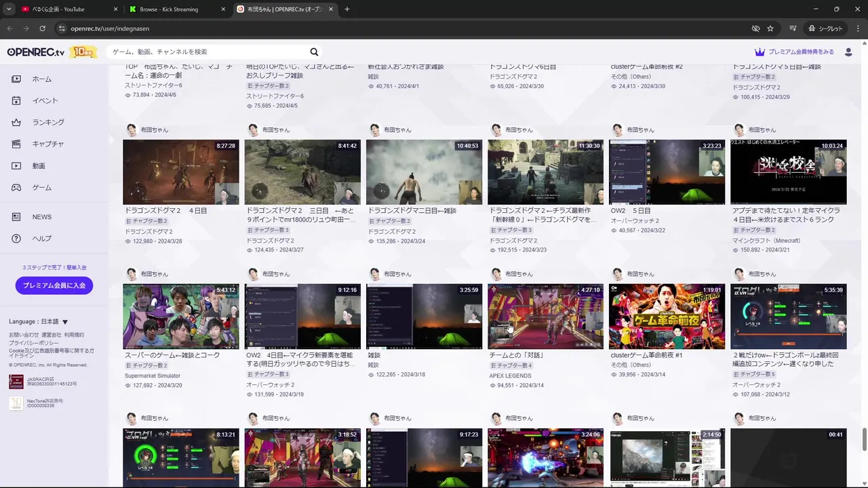Open the 10:03:24 Minecraft video thumbnail
Image resolution: width=868 pixels, height=488 pixels.
click(x=789, y=172)
